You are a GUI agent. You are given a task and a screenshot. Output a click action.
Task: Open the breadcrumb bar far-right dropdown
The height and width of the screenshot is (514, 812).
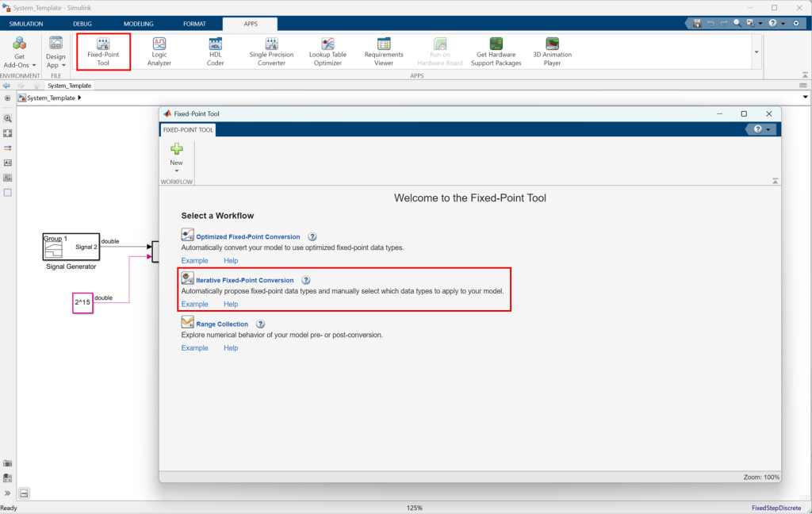[x=805, y=97]
